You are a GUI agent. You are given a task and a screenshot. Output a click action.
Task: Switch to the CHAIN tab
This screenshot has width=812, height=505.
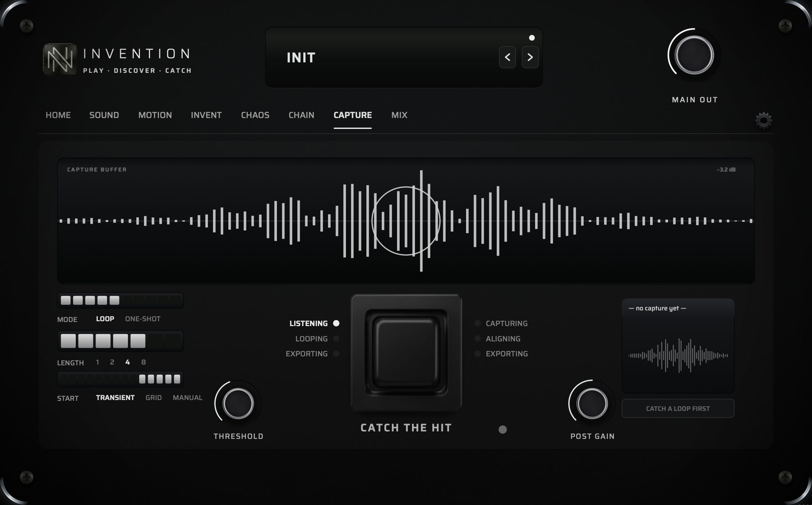coord(302,115)
